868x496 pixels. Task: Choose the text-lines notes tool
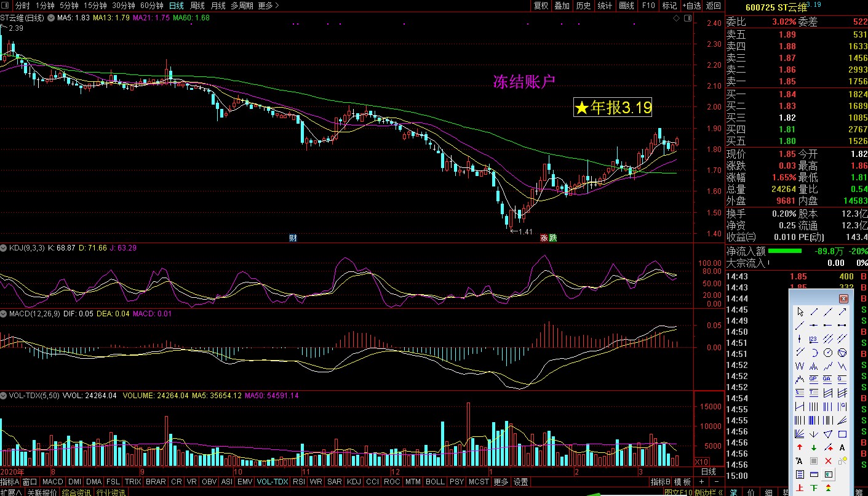[x=800, y=474]
